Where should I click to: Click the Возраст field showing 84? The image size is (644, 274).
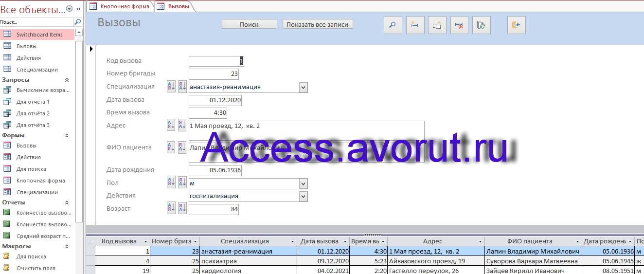(214, 209)
